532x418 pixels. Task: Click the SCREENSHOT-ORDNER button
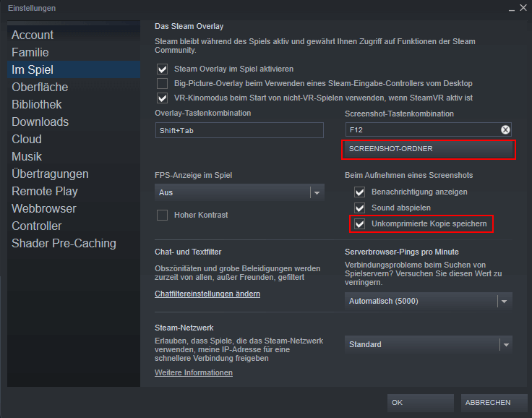[x=429, y=149]
